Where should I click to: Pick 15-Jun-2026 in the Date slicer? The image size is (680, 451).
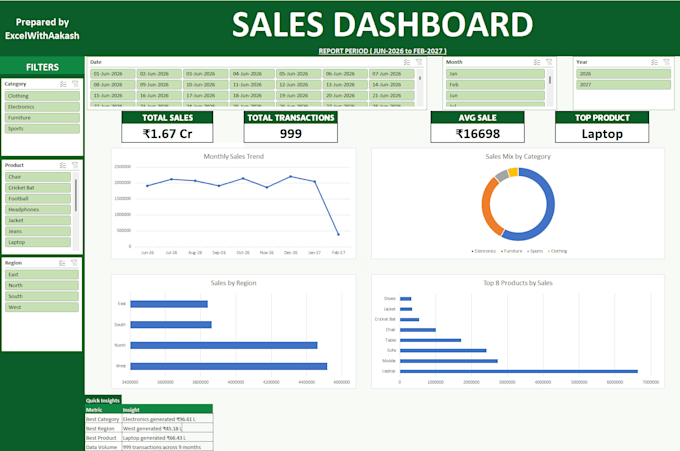tap(113, 95)
